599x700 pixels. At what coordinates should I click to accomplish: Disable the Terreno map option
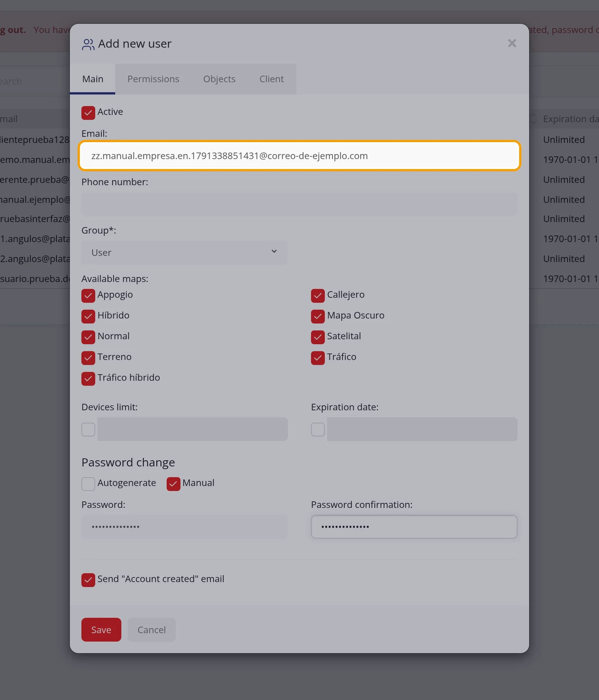pyautogui.click(x=88, y=357)
